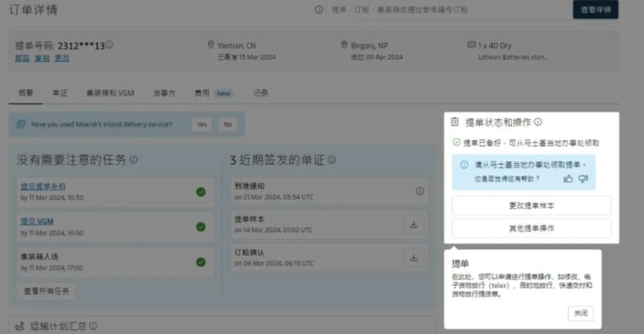
Task: Open the 记录 tab
Action: point(261,93)
